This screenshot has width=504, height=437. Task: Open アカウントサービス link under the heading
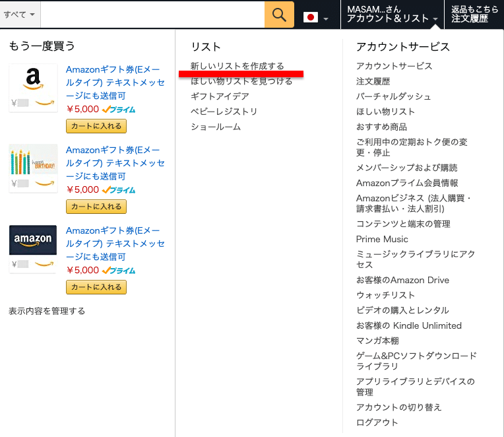tap(394, 66)
